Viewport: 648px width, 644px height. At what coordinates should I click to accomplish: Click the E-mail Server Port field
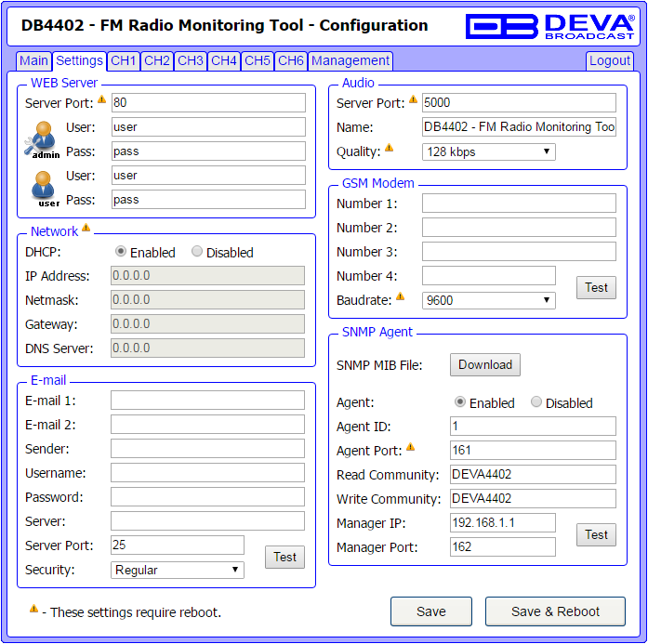(x=178, y=545)
